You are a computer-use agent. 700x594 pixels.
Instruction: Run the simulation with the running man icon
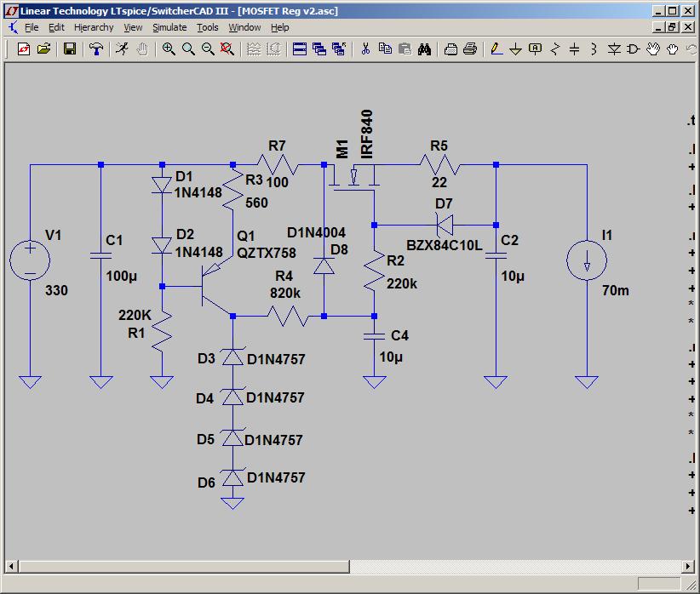coord(122,49)
